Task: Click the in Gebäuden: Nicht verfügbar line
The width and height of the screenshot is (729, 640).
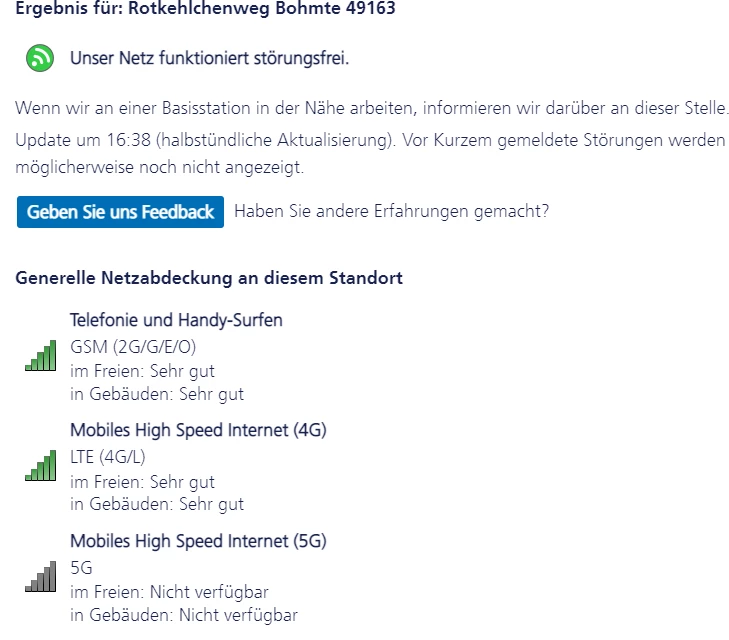Action: point(183,615)
